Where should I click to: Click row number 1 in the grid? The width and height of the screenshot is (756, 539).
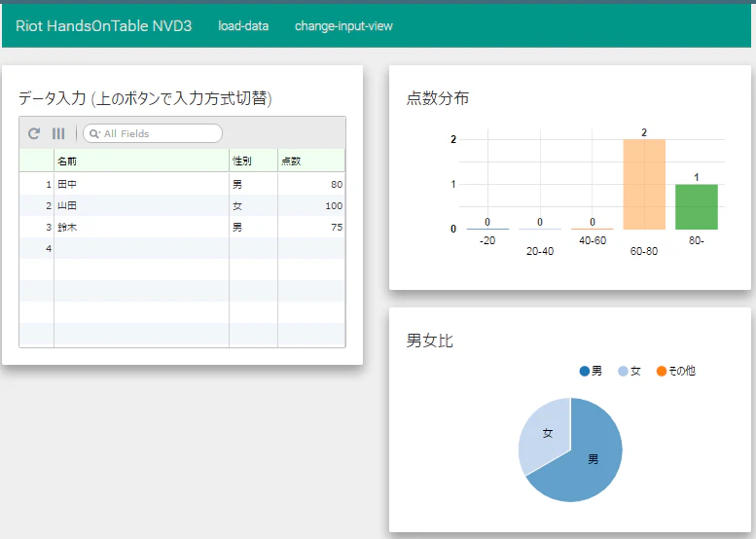coord(37,184)
